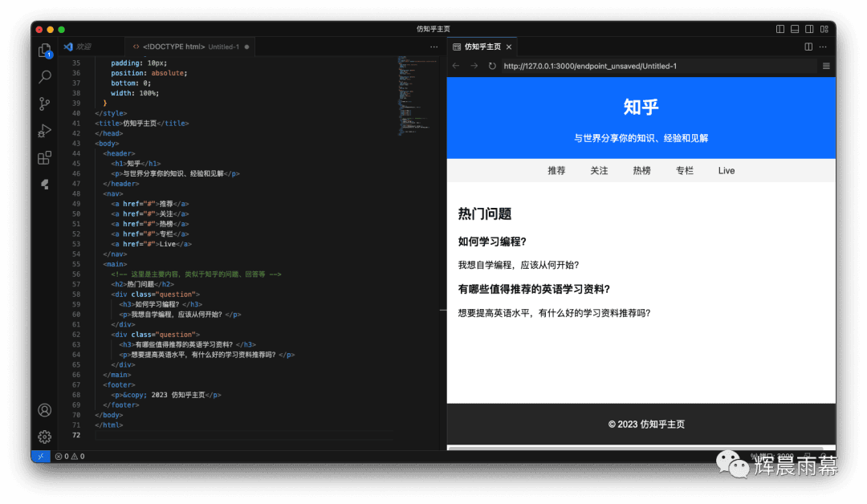
Task: Click the width: 100%; code line
Action: (135, 93)
